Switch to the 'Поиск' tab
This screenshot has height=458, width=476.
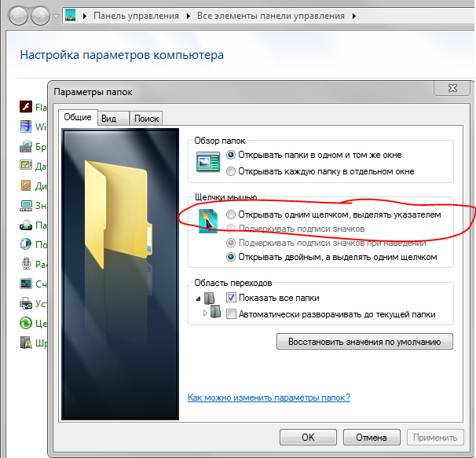pos(146,118)
